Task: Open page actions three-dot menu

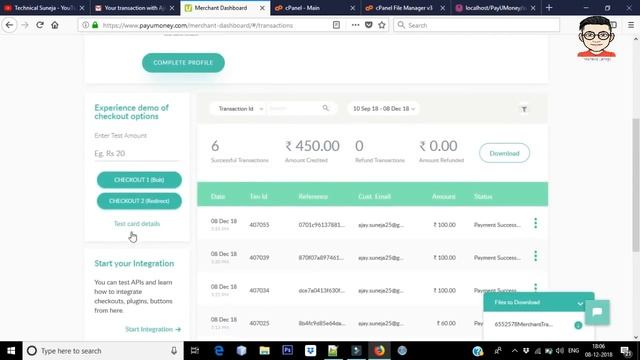Action: pyautogui.click(x=356, y=25)
